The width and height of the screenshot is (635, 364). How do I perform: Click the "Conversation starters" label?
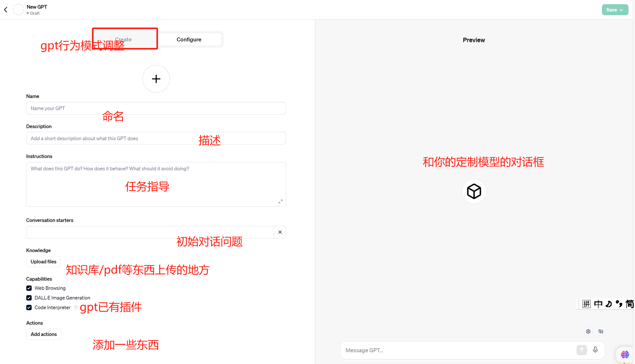(x=50, y=220)
